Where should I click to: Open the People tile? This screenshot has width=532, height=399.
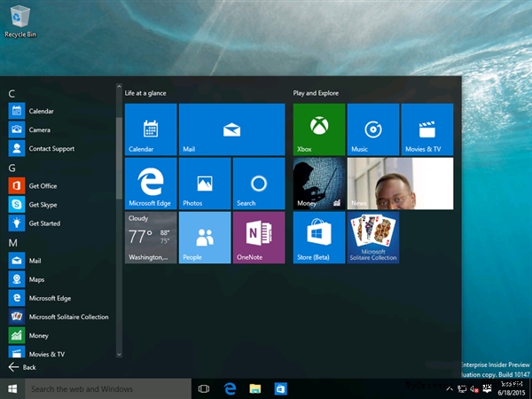click(x=205, y=238)
